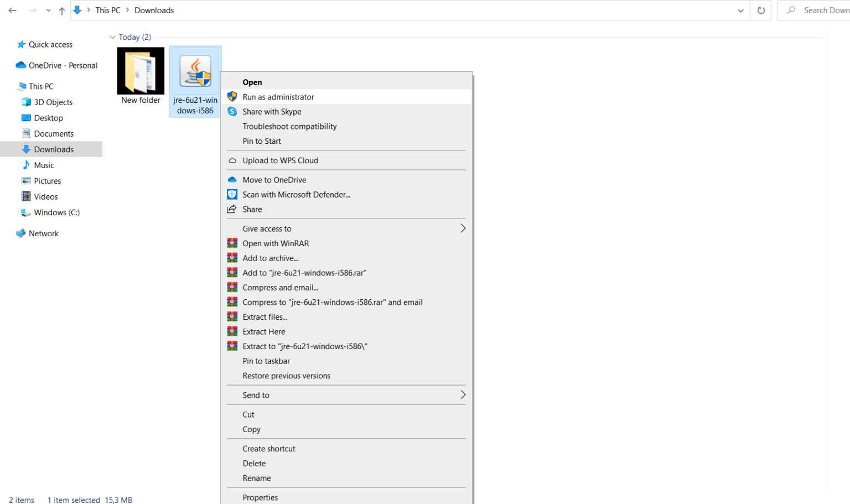
Task: Click the OneDrive icon beside Move to OneDrive
Action: tap(232, 179)
